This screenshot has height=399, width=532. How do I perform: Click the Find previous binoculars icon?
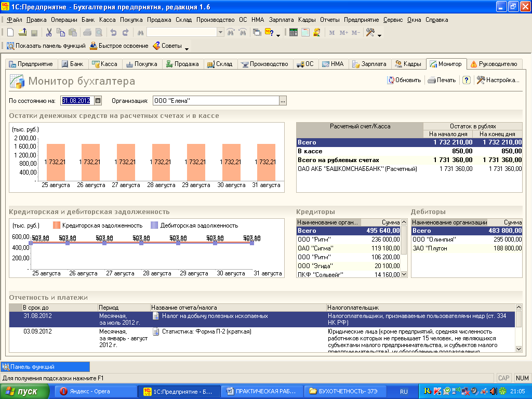243,33
